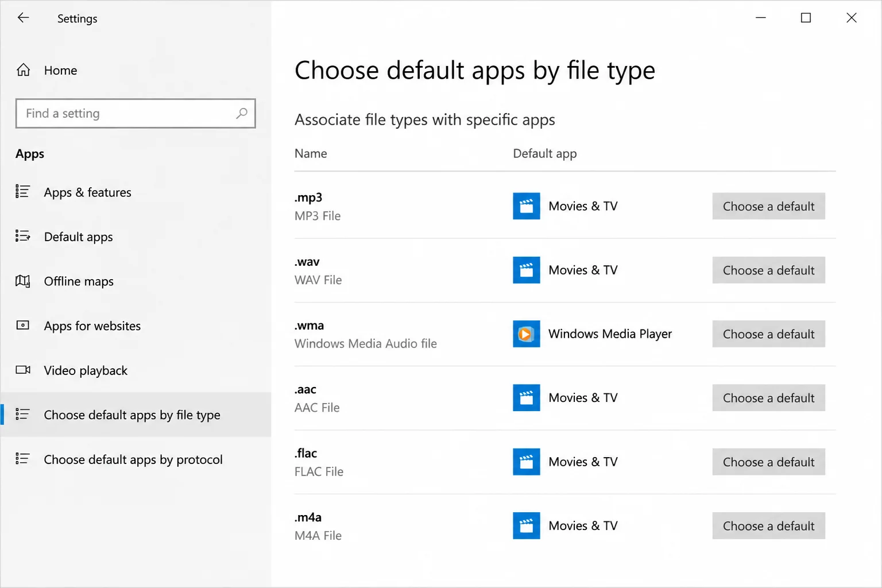Screen dimensions: 882x588
Task: Choose a default for .wav
Action: pos(768,270)
